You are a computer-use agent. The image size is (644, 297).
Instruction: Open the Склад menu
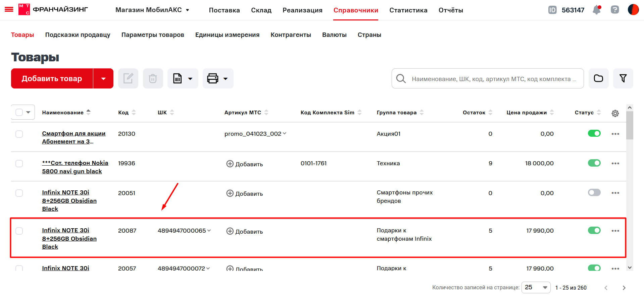261,10
